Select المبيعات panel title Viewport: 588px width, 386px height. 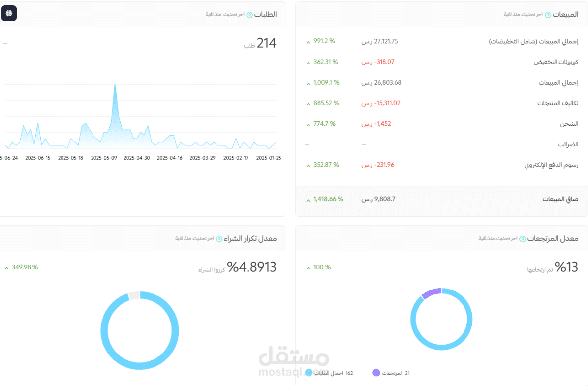click(x=565, y=14)
